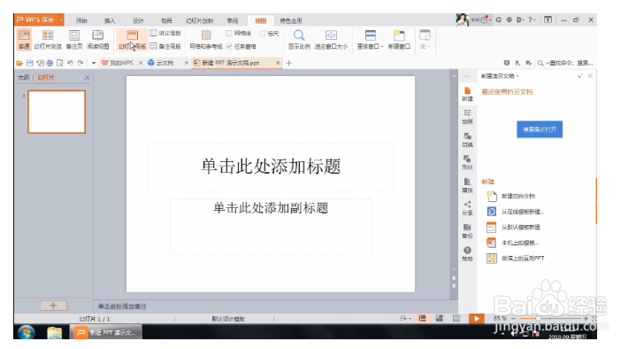Click the blue 查看最近打开 button

[x=540, y=129]
